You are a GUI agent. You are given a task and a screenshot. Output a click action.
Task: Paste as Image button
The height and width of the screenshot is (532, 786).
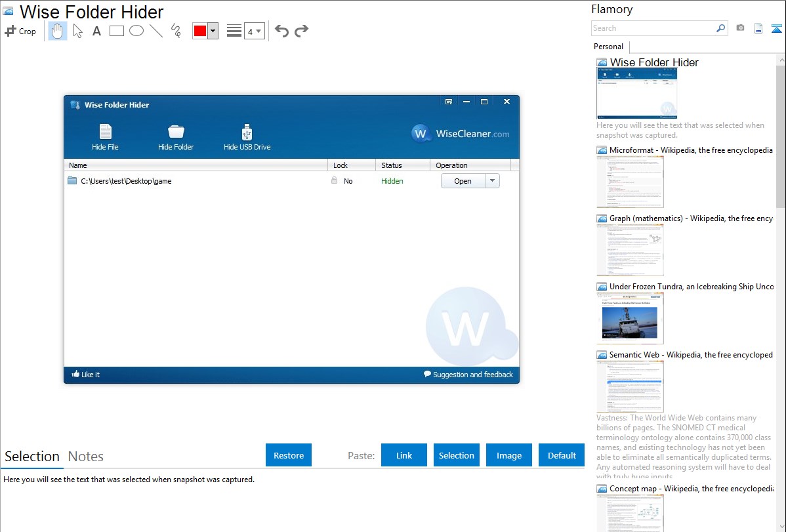(509, 455)
